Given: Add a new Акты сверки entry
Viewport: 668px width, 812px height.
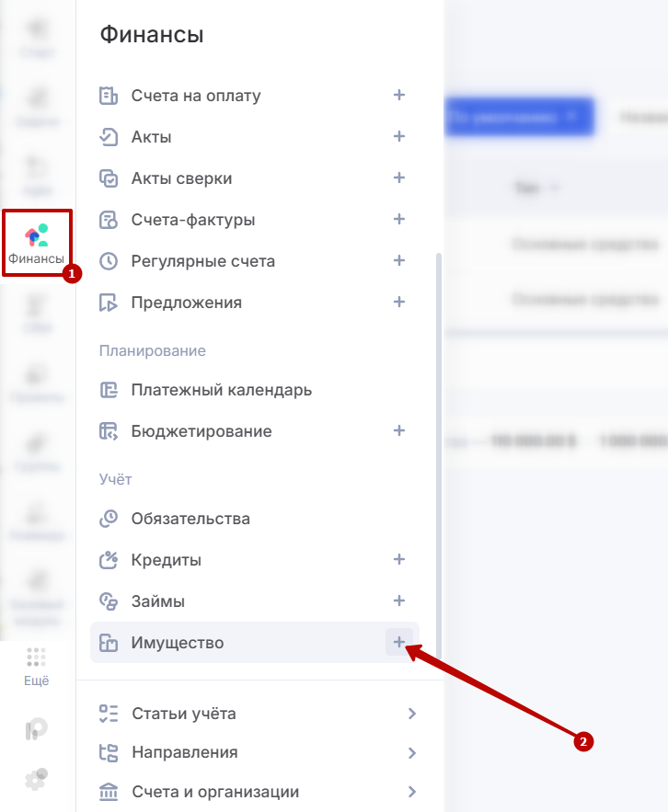Looking at the screenshot, I should [x=399, y=178].
